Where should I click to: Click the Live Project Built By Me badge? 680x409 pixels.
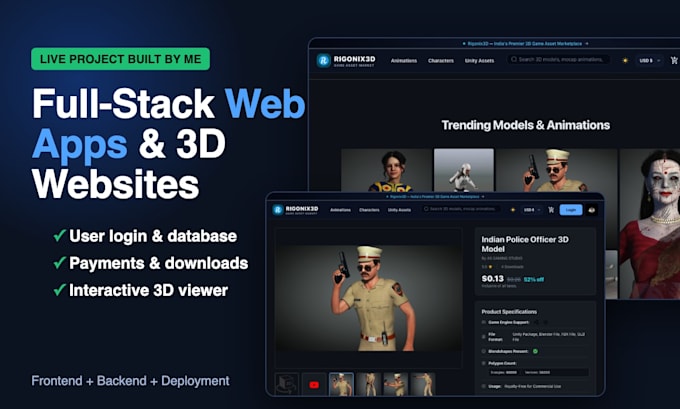(121, 59)
